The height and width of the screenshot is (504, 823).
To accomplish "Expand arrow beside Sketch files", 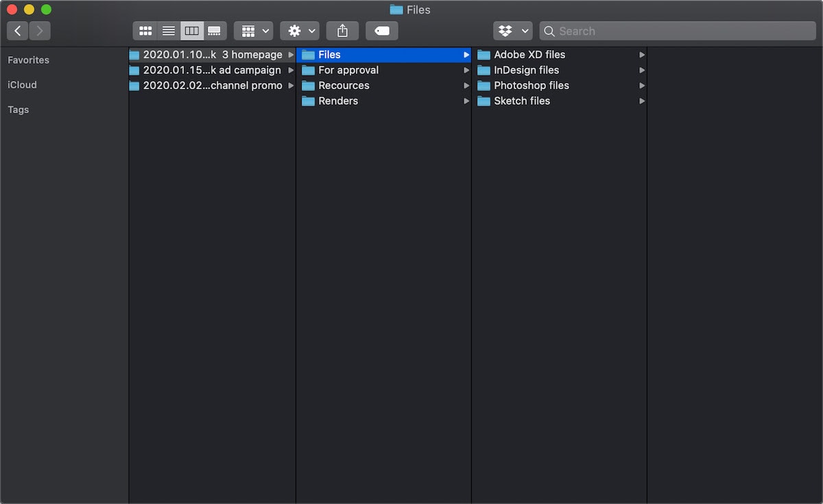I will (642, 101).
